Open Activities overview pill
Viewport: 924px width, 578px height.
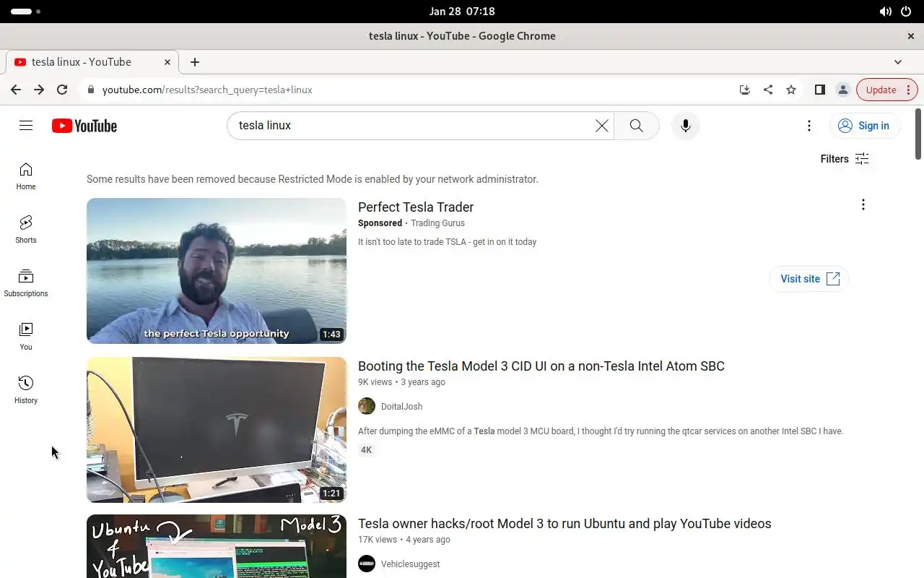25,12
